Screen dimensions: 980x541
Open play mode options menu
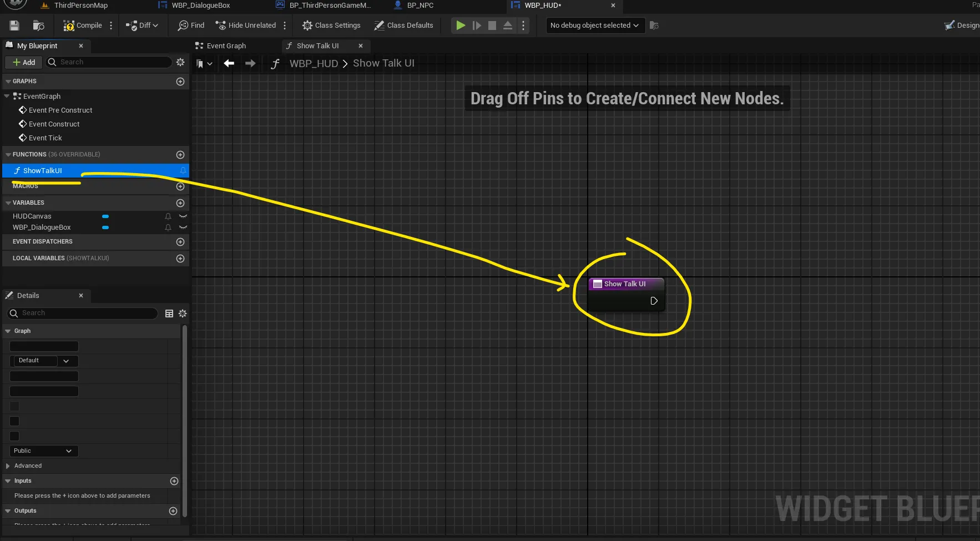tap(523, 26)
